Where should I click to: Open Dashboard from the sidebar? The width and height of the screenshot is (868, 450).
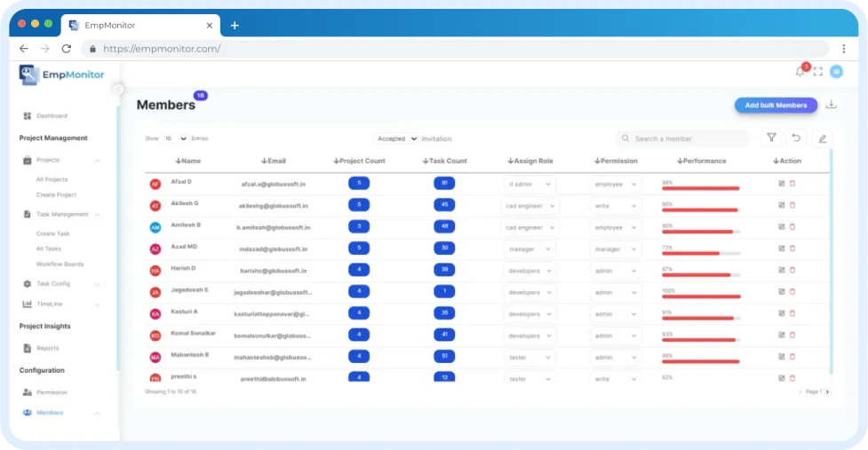tap(51, 115)
